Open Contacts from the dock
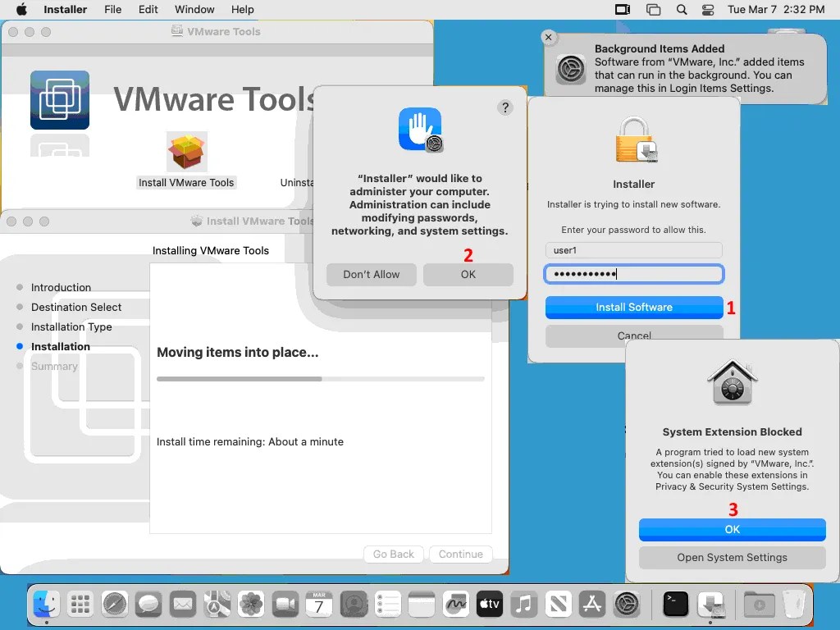 354,605
